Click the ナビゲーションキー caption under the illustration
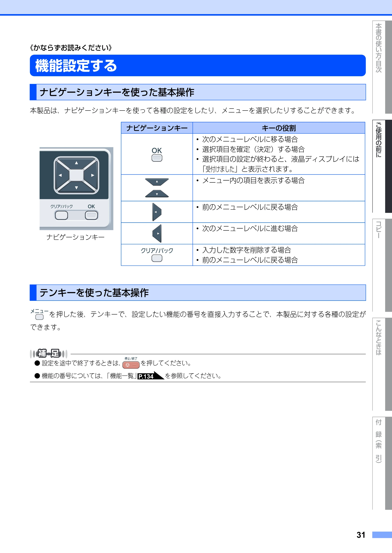392x553 pixels. [75, 237]
